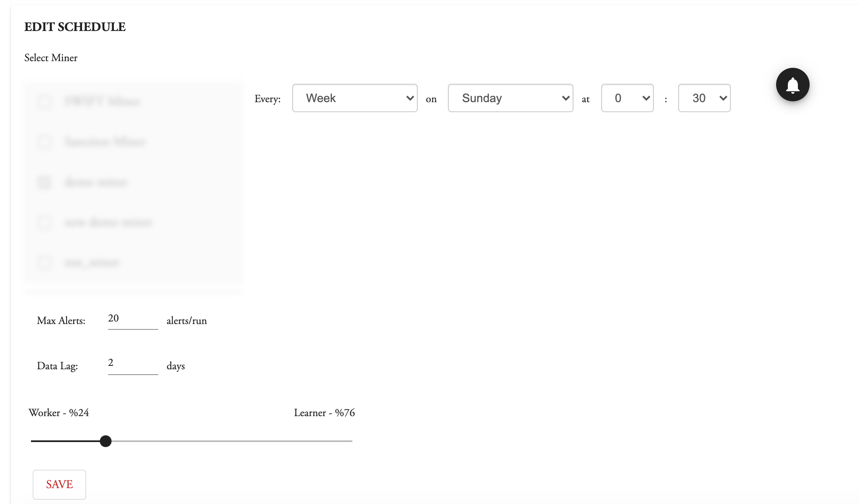Click the Worker - %24 label

(59, 413)
